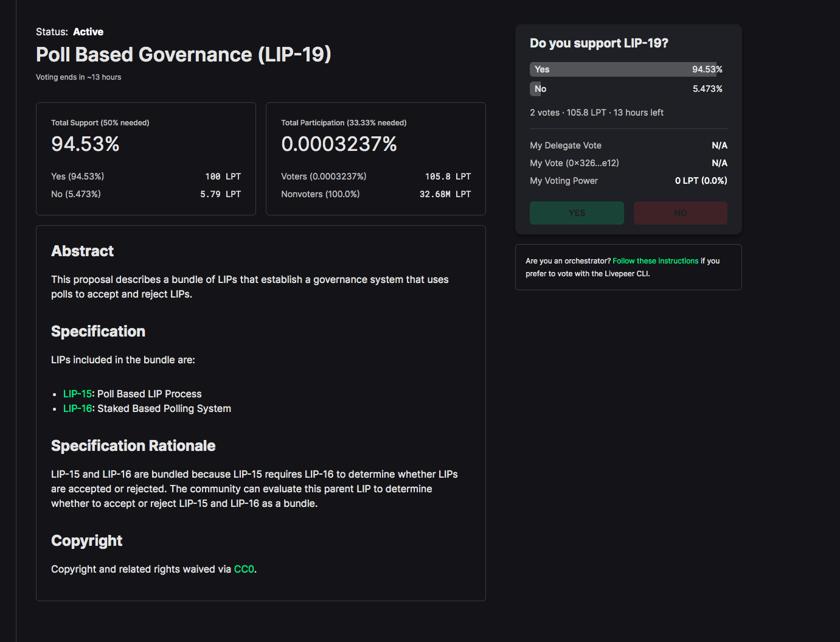Click the 'Poll Based Governance (LIP-19)' heading
This screenshot has height=642, width=840.
[x=184, y=54]
